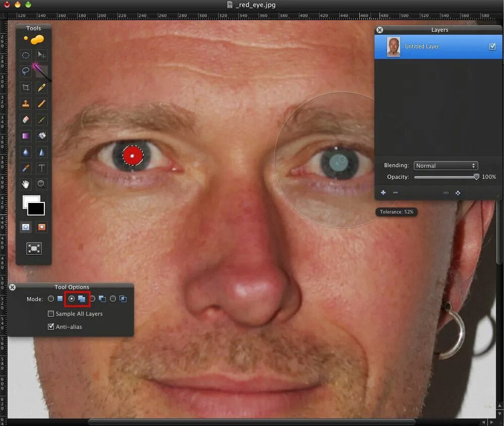Click the scroll left arrow at bottom
The height and width of the screenshot is (426, 504).
coord(483,422)
